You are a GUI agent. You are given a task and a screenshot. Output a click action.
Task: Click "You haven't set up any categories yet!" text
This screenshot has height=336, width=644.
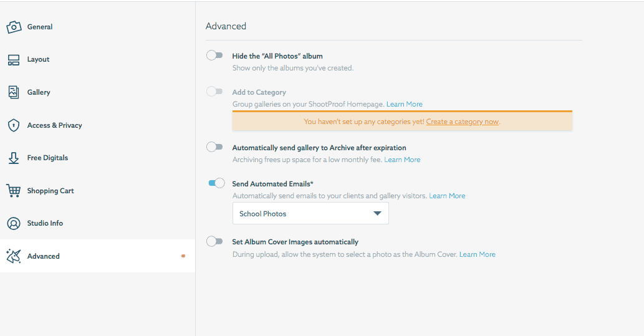(x=364, y=122)
